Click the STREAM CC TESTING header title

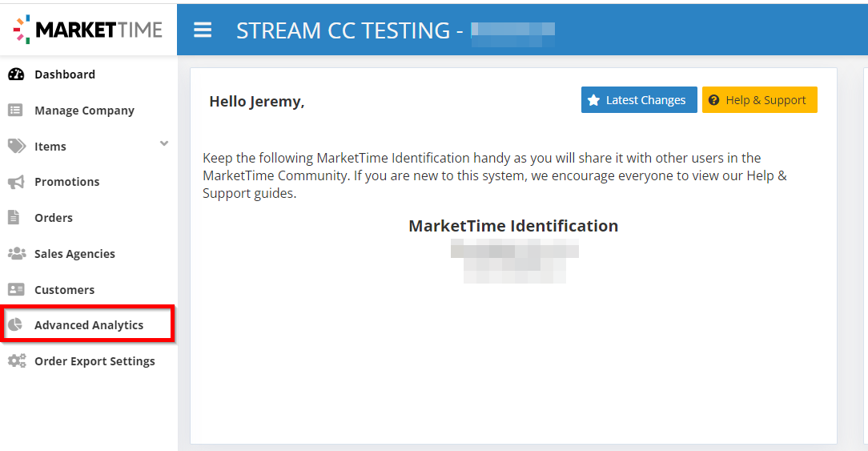click(x=350, y=30)
